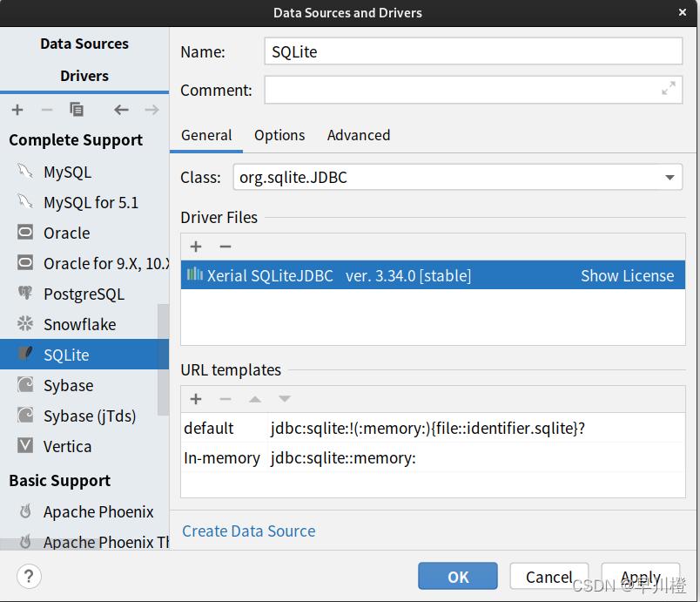Open the General tab
The height and width of the screenshot is (602, 700).
(206, 135)
